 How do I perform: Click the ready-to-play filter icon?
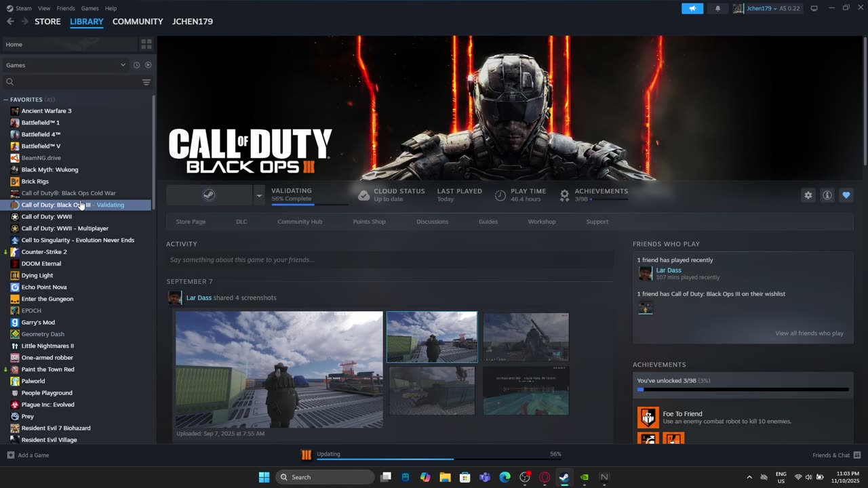point(148,65)
